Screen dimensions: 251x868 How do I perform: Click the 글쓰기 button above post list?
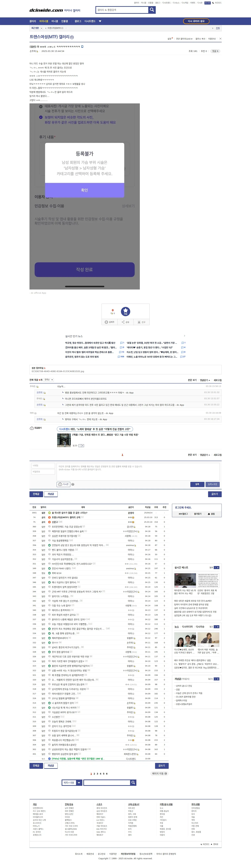215,494
